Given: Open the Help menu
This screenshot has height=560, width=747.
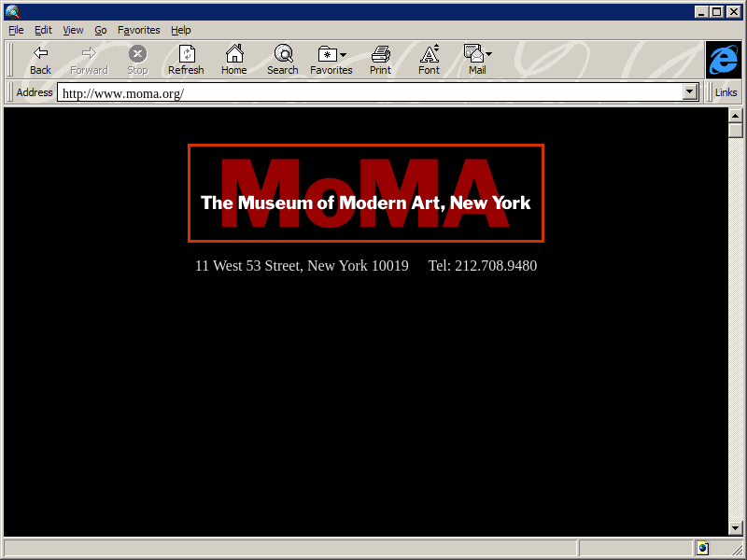Looking at the screenshot, I should click(180, 30).
